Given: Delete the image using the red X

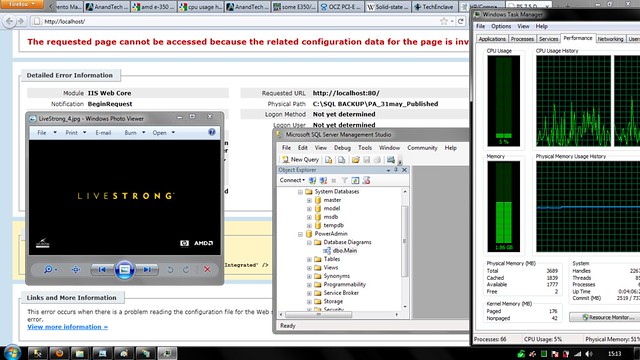Looking at the screenshot, I should pos(207,269).
